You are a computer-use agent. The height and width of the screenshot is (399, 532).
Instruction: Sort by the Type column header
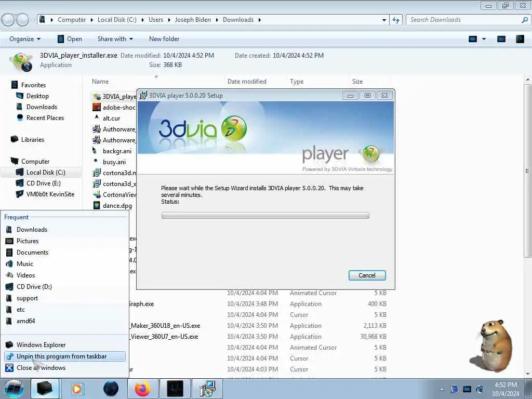(x=297, y=82)
